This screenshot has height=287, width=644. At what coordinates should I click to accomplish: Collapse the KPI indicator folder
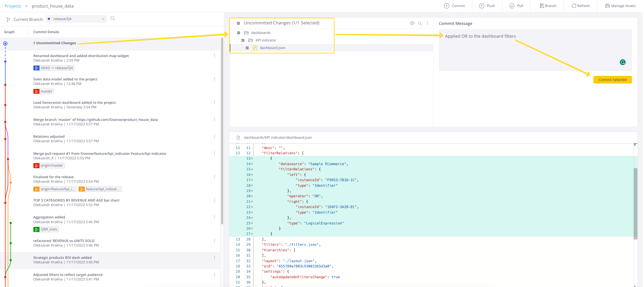(x=251, y=40)
